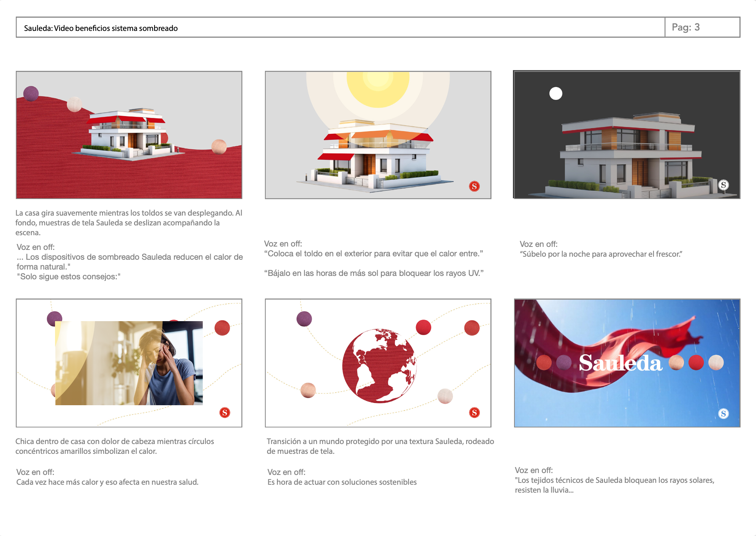Click the purple fabric ball in first frame
Image resolution: width=756 pixels, height=536 pixels.
(x=31, y=93)
